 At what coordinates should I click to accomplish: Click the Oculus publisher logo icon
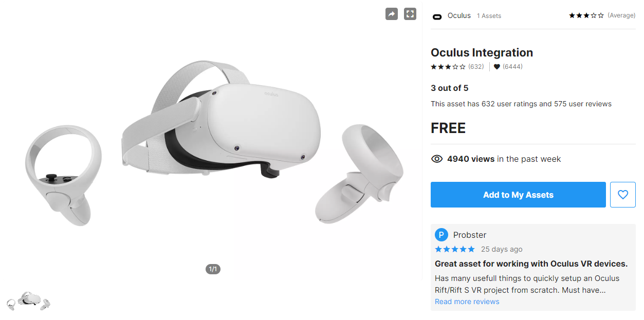437,16
